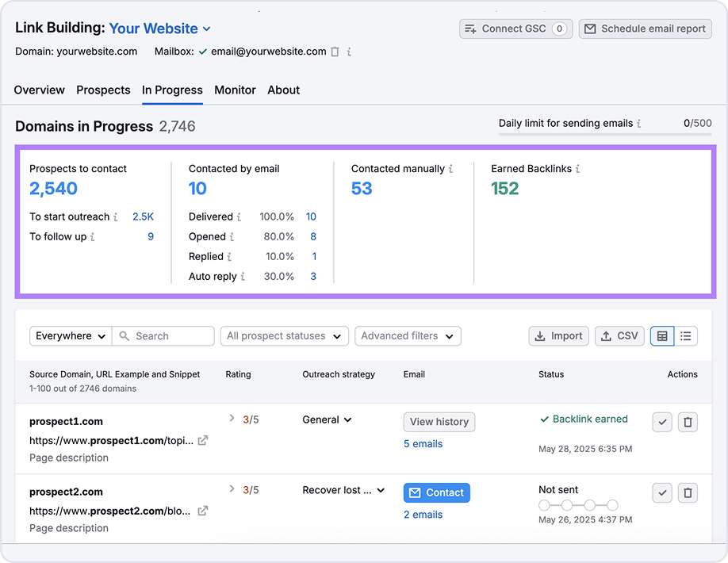Click the info tooltip beside Contacted manually
Viewport: 728px width, 563px height.
coord(450,169)
